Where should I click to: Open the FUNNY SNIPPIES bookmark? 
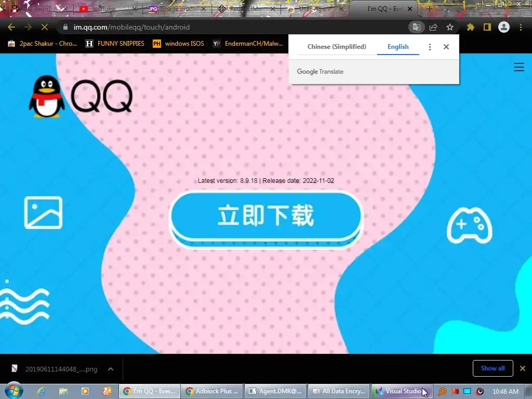(115, 44)
